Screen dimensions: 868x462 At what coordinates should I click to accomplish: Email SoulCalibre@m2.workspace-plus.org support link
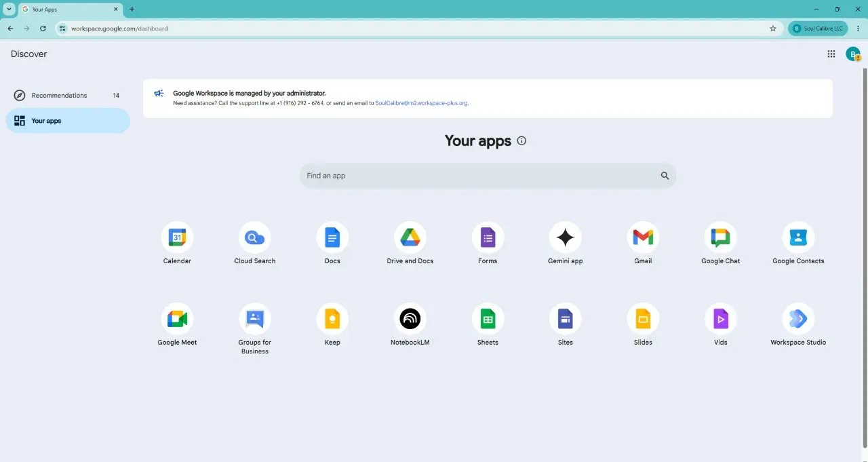421,103
